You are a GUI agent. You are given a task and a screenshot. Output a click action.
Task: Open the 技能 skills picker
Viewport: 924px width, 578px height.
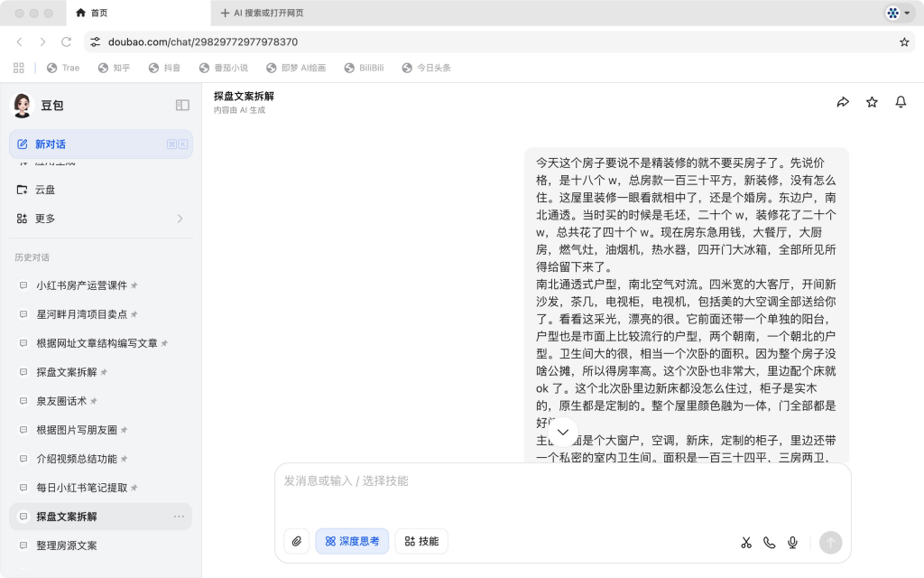(x=420, y=541)
